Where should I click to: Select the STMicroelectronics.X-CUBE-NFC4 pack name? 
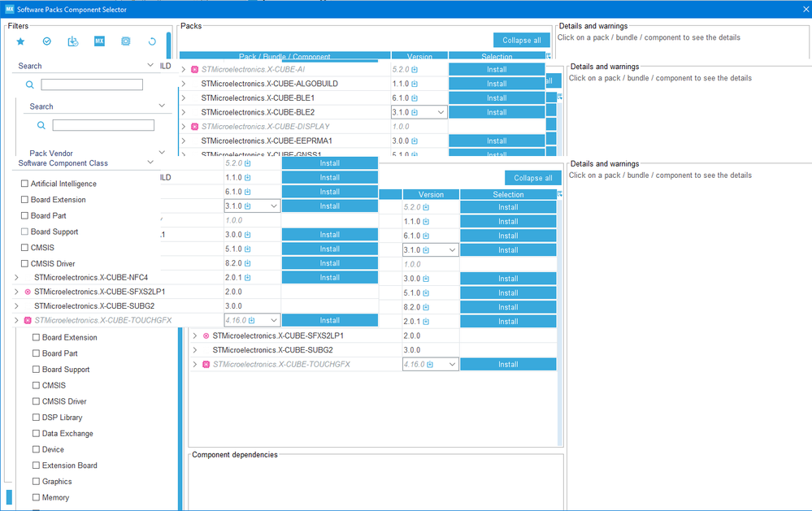pyautogui.click(x=91, y=278)
